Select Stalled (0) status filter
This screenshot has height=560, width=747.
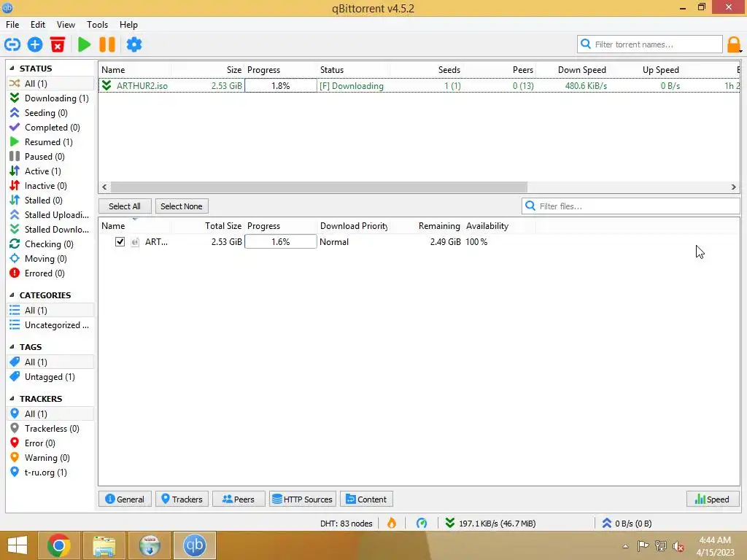click(50, 201)
